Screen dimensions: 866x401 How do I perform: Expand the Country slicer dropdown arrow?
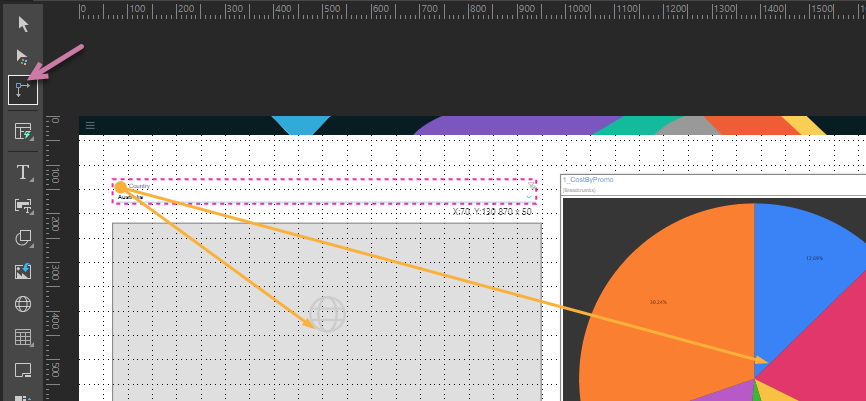[x=530, y=198]
